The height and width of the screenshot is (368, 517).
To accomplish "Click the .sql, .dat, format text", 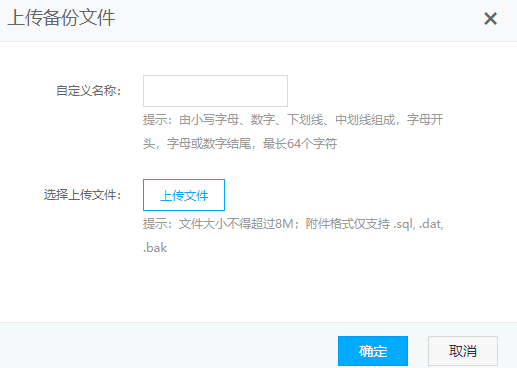I will (418, 224).
